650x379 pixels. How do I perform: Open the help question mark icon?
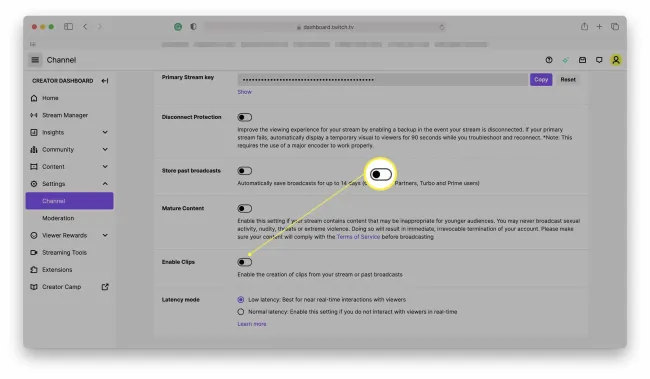[549, 60]
